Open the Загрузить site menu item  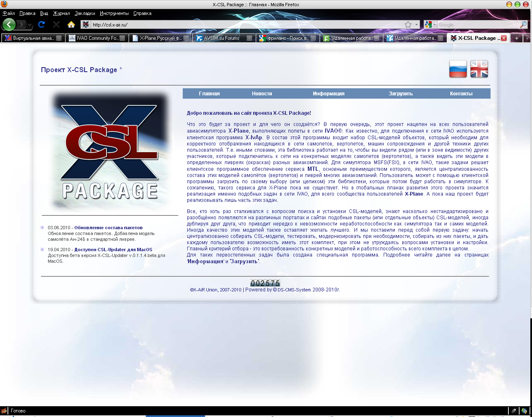click(401, 94)
